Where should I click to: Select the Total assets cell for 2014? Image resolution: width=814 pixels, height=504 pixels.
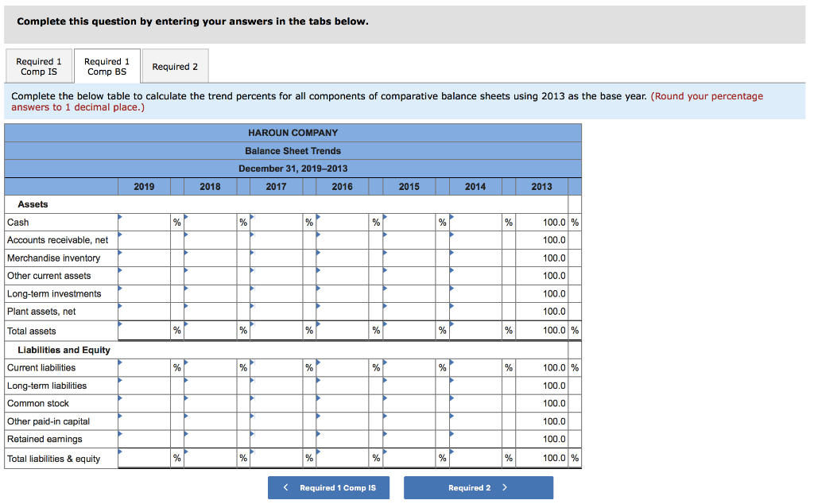click(x=475, y=330)
